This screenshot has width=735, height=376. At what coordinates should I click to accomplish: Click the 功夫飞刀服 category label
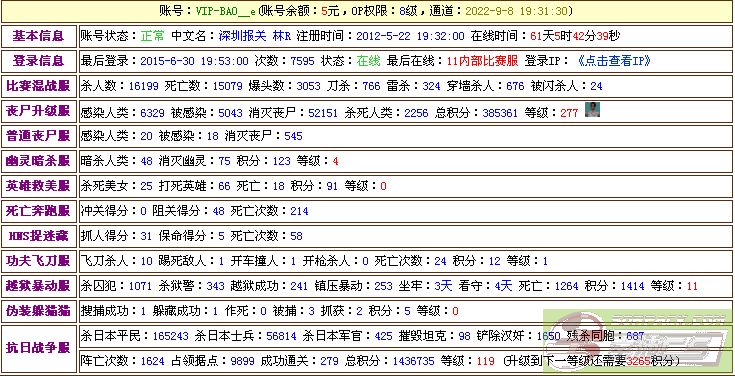(38, 261)
